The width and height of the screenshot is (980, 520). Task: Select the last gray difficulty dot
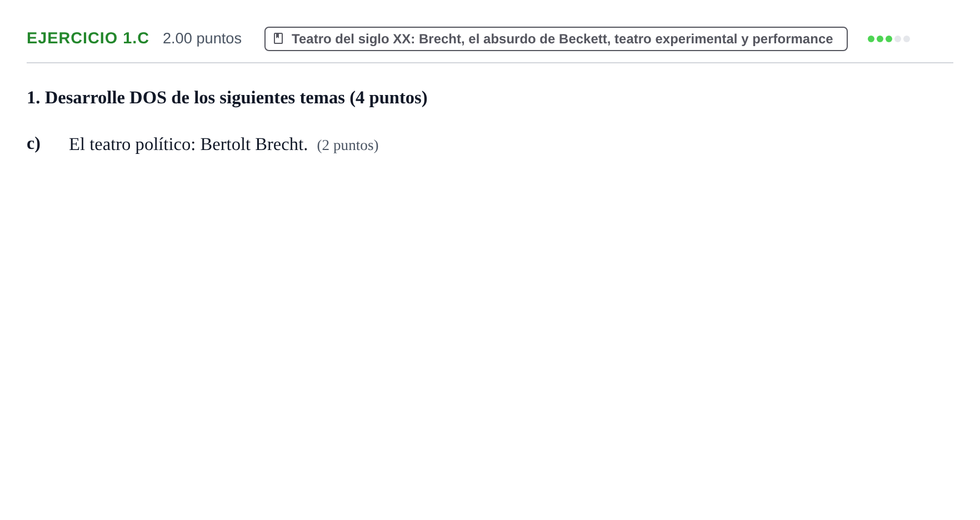coord(907,39)
